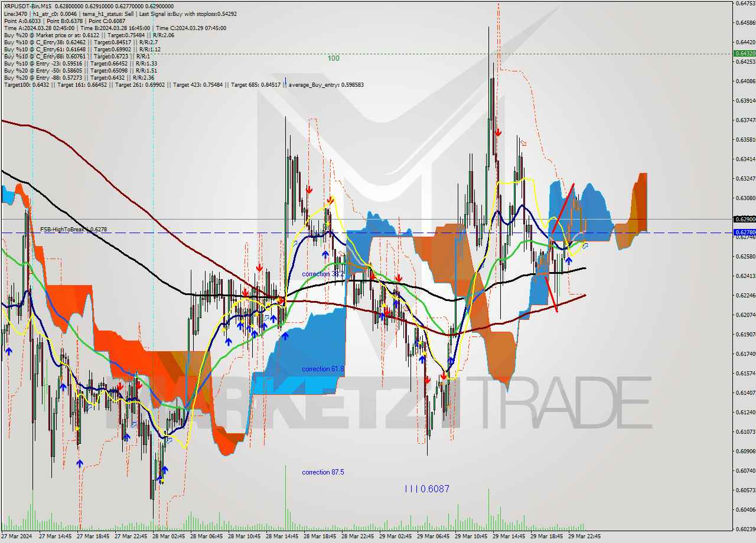Image resolution: width=756 pixels, height=543 pixels.
Task: Click the 0.63080 price axis label
Action: 745,198
